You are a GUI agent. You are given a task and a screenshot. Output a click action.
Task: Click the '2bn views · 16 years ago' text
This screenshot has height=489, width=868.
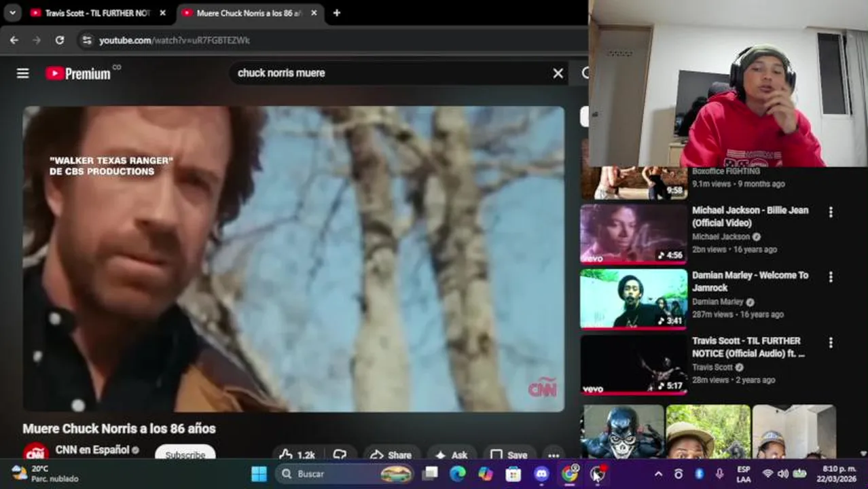coord(734,249)
